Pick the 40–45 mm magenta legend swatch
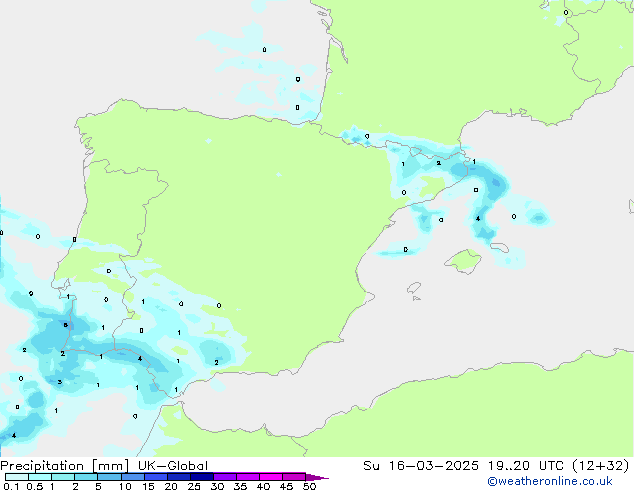Viewport: 634px width, 490px height. [x=271, y=477]
